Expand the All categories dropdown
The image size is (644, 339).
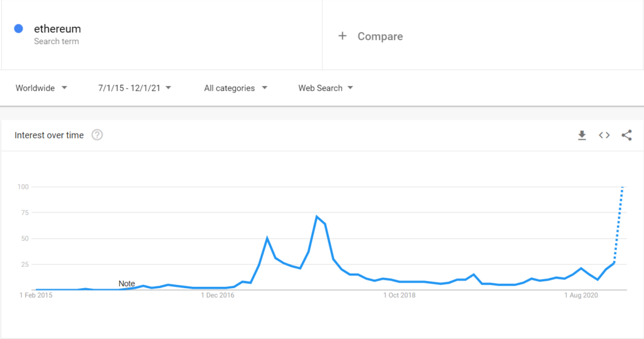[x=235, y=88]
